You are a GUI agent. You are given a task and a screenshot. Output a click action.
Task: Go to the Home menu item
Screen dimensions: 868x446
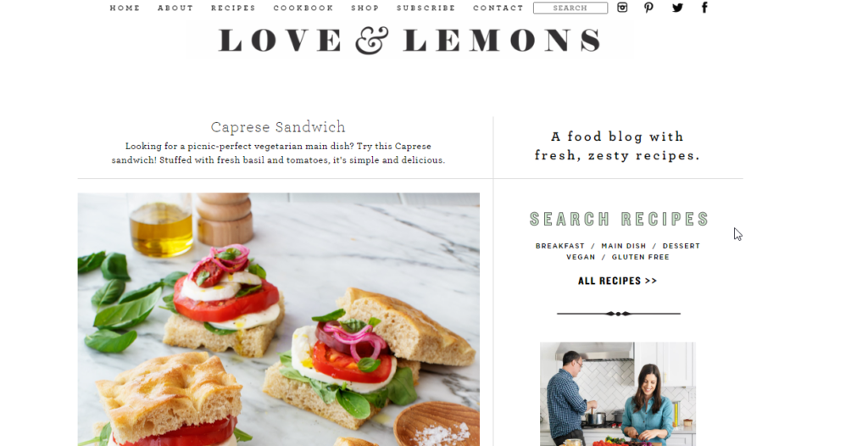(125, 8)
